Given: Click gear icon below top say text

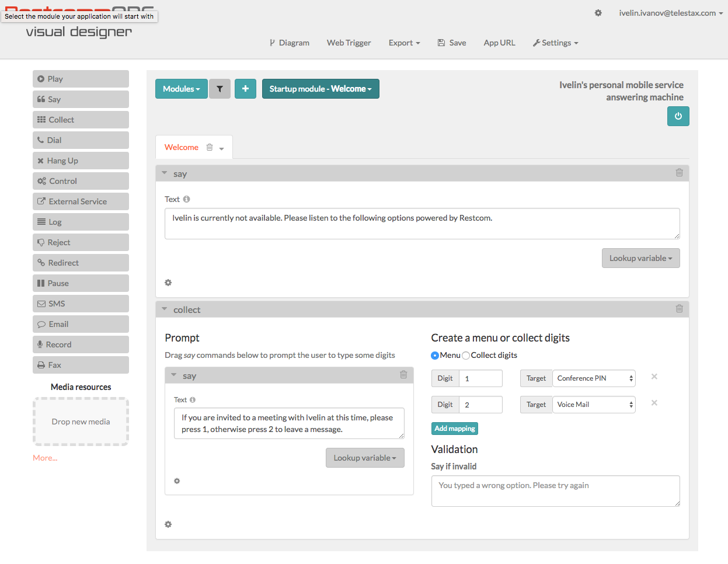Looking at the screenshot, I should coord(168,283).
